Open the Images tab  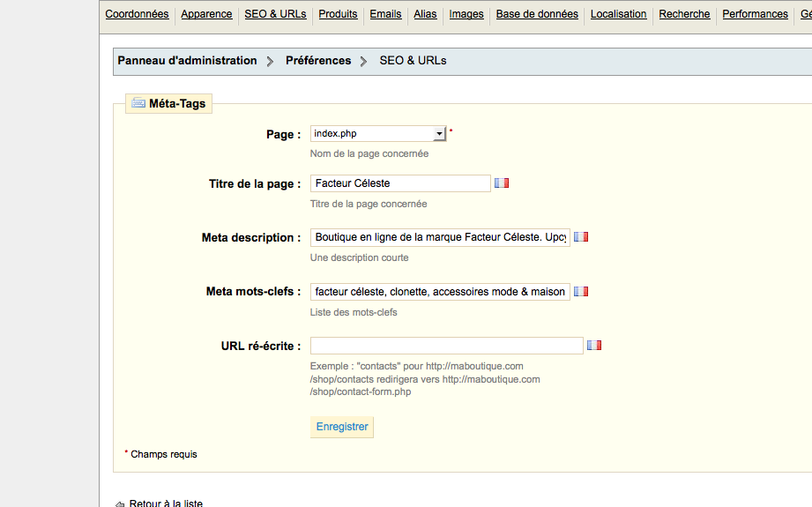466,14
